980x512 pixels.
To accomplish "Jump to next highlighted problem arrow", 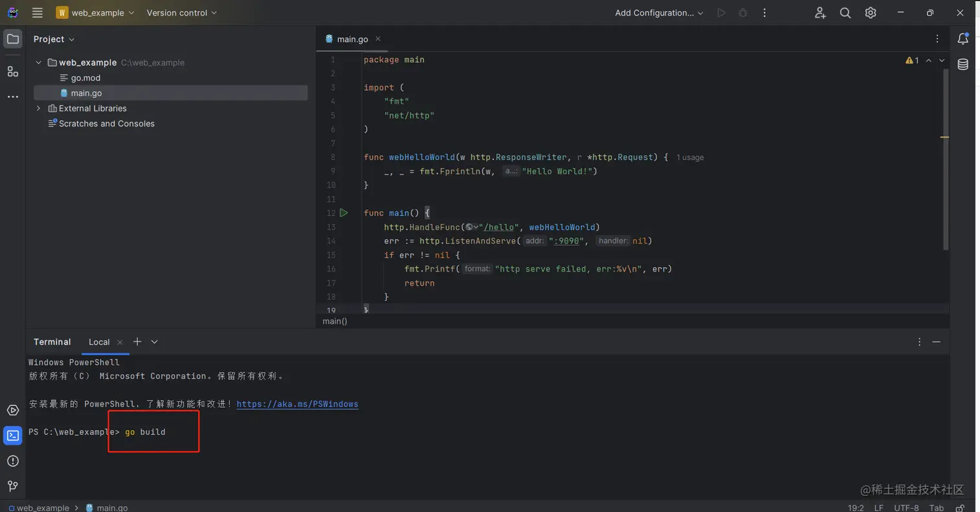I will click(942, 60).
